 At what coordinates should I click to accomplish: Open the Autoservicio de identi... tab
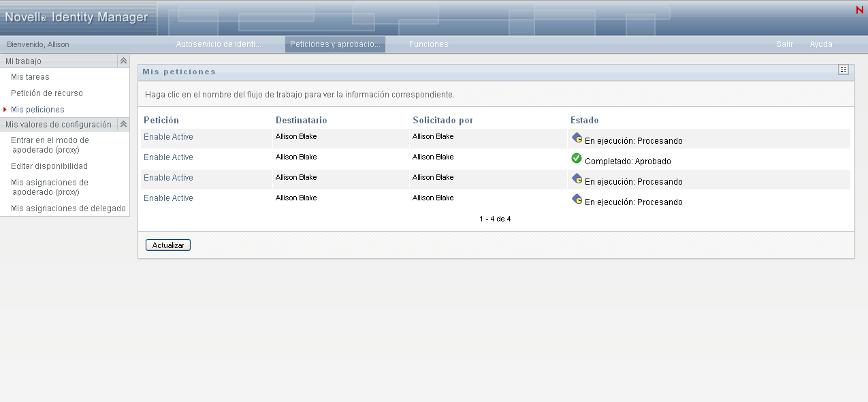pos(219,44)
